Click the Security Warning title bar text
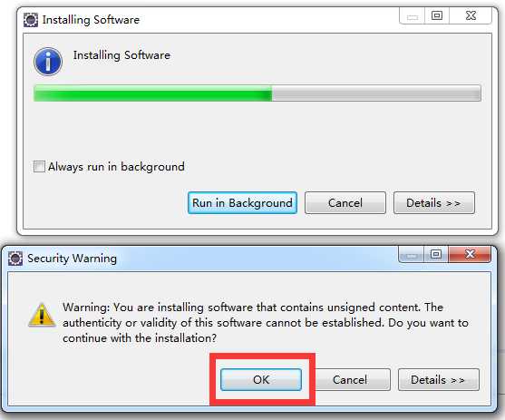The image size is (505, 420). pyautogui.click(x=72, y=259)
